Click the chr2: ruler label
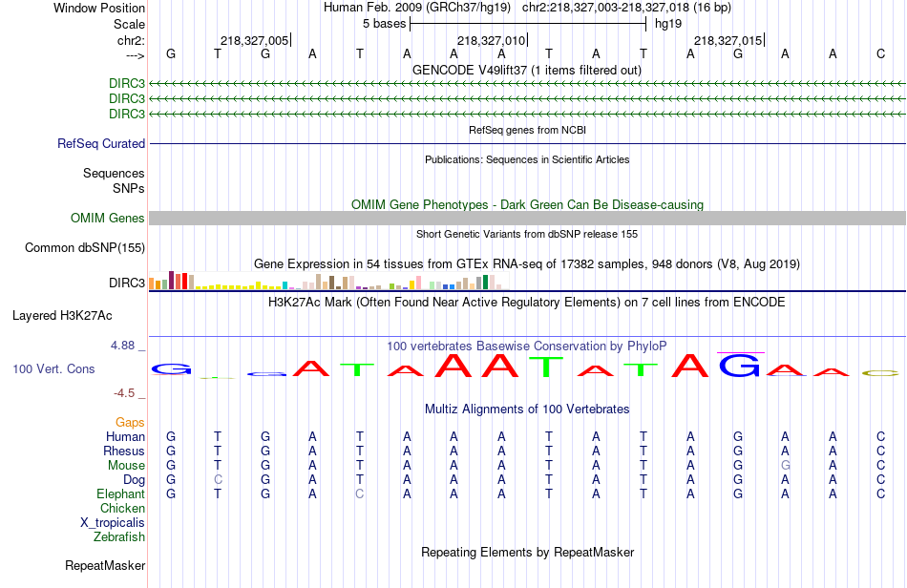The image size is (907, 588). [x=131, y=40]
